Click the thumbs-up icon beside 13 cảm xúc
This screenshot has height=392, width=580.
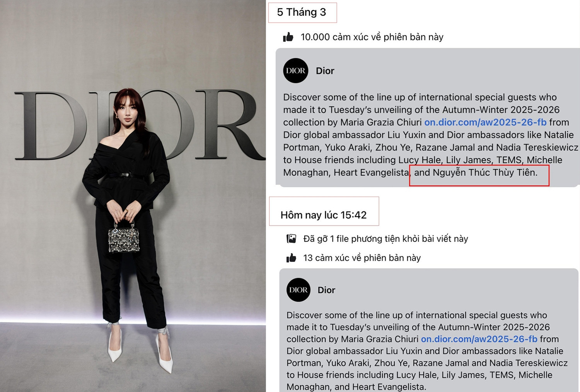[x=291, y=258]
